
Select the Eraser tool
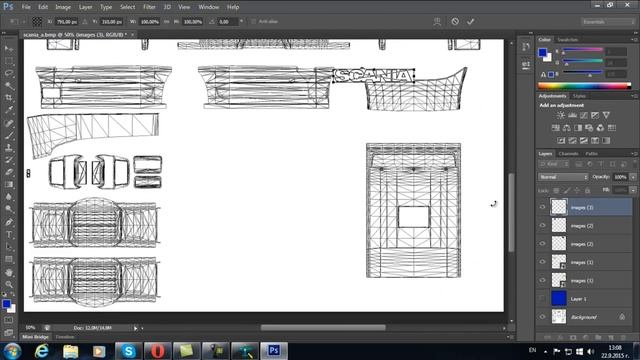coord(9,172)
